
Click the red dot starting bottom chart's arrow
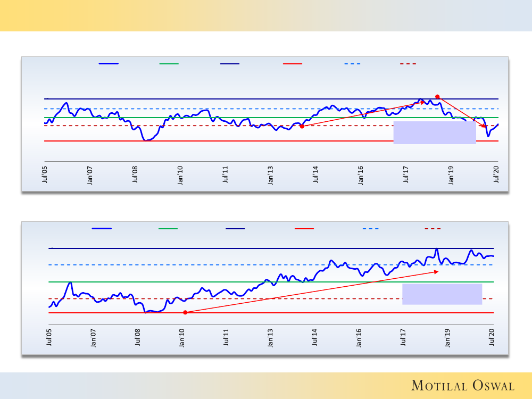click(185, 312)
